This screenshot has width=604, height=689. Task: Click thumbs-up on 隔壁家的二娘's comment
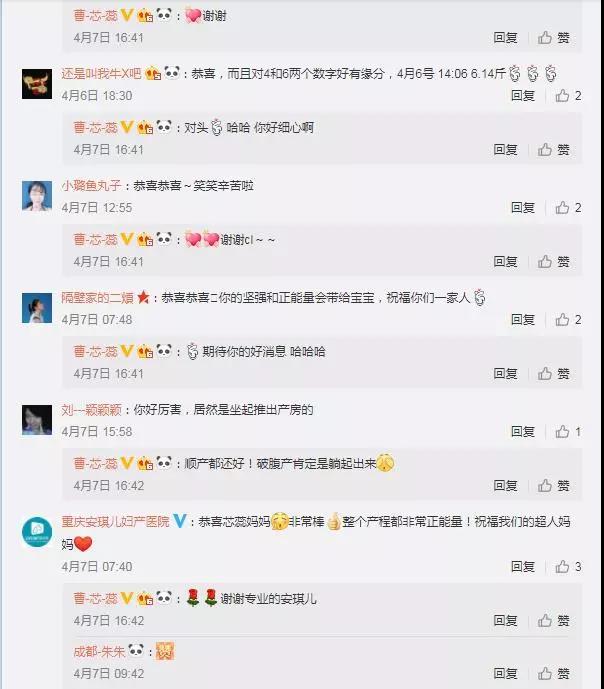[x=568, y=319]
